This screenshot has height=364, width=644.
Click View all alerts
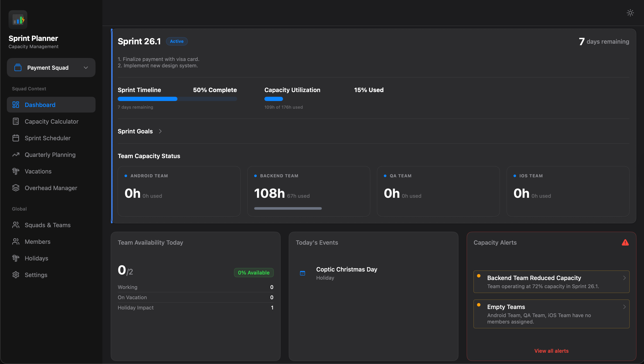[x=551, y=351]
